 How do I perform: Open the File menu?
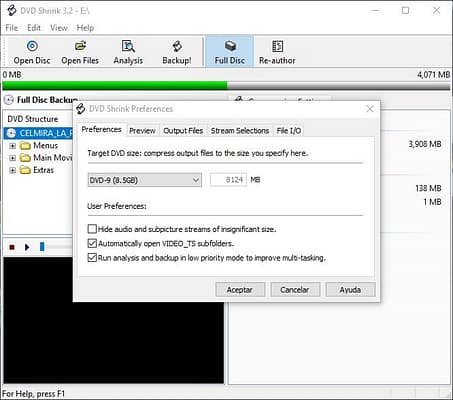[x=12, y=28]
